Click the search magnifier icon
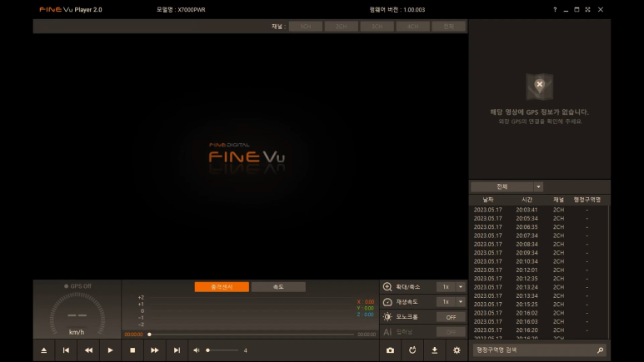644x362 pixels. tap(600, 350)
